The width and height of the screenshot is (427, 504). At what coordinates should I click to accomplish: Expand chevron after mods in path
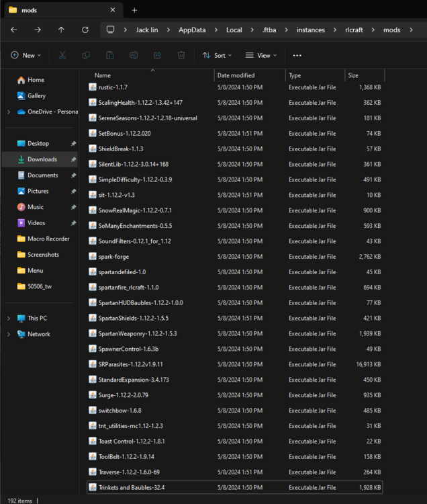point(411,30)
